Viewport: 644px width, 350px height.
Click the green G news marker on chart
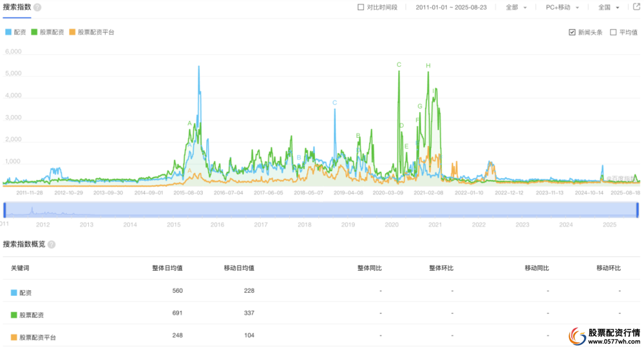(420, 106)
